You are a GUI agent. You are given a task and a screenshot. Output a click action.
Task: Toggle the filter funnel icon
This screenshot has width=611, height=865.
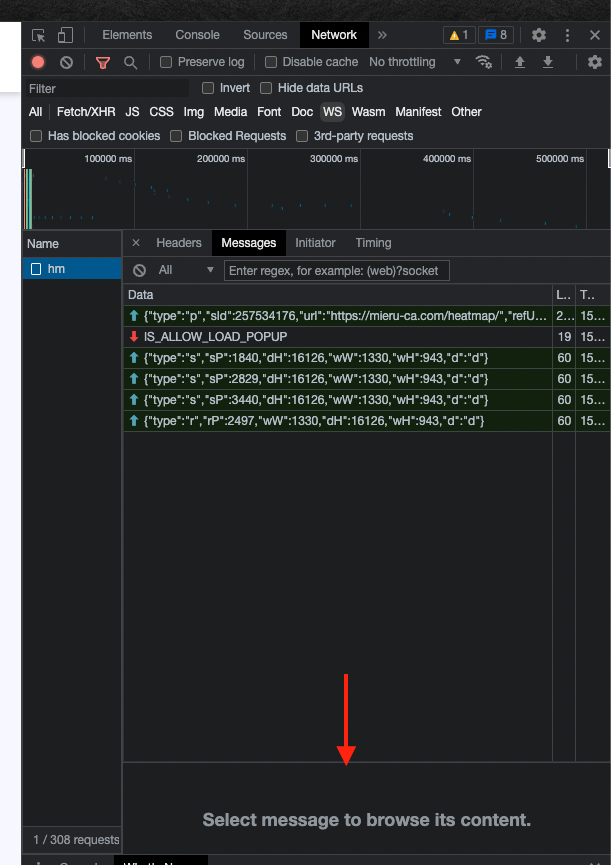(x=103, y=62)
